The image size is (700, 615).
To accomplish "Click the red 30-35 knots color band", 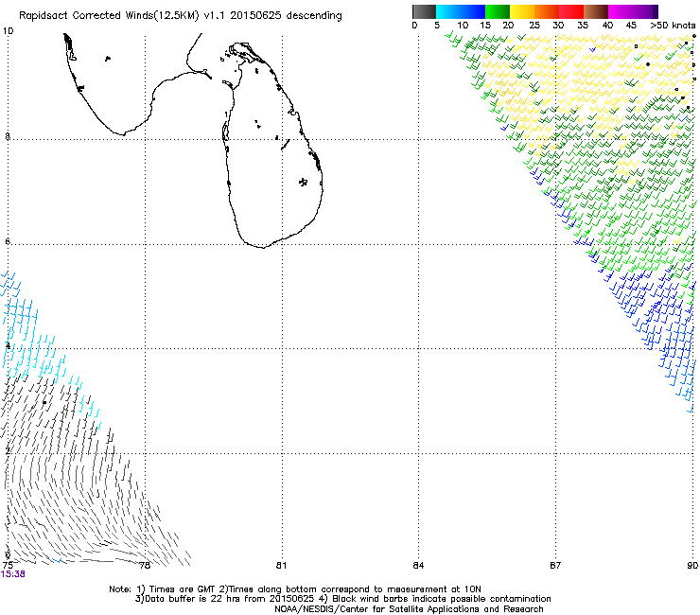I will pyautogui.click(x=571, y=11).
